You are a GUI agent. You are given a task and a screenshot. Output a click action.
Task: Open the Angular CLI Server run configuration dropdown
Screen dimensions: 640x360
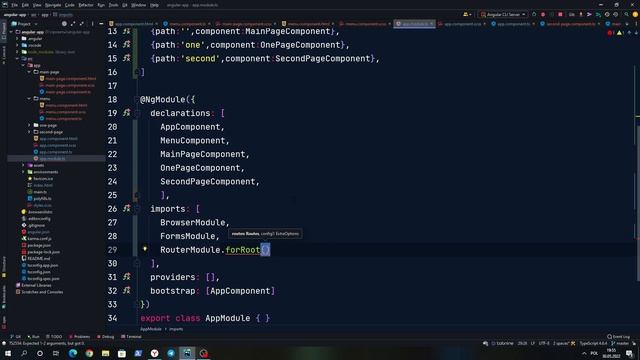503,14
